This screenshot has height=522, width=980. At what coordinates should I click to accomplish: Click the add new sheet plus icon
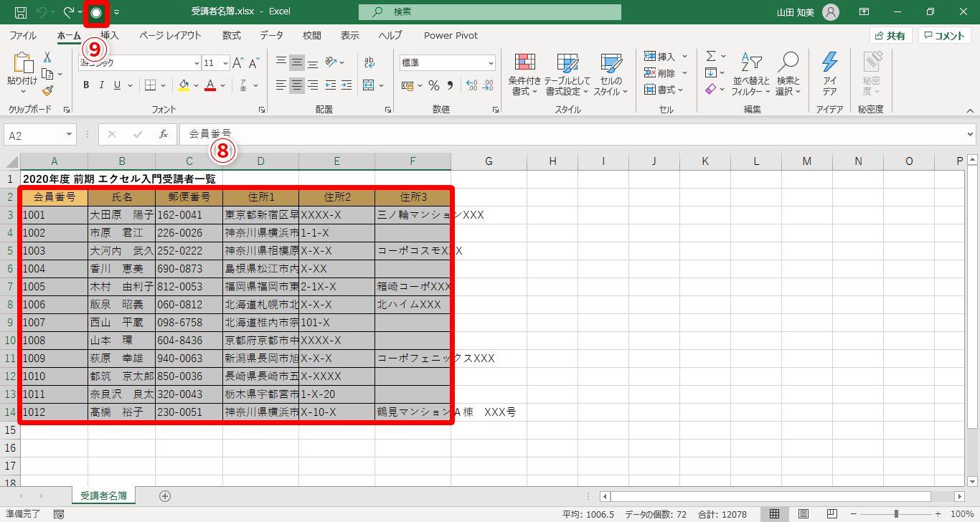[165, 495]
